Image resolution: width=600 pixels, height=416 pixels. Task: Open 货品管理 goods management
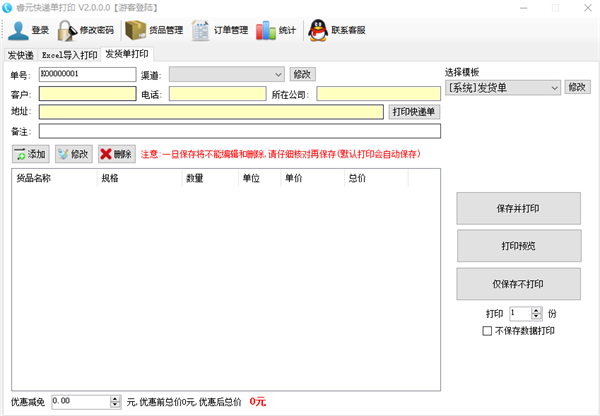pos(135,30)
